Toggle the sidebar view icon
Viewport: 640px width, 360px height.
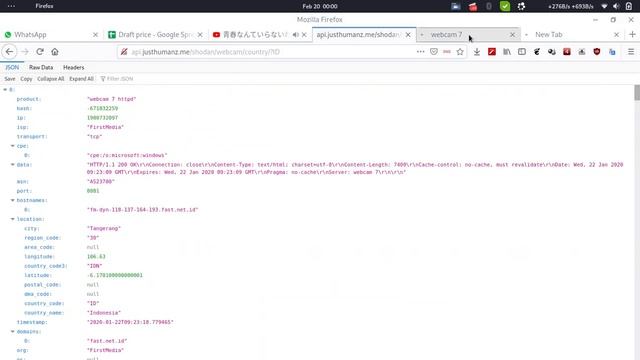[522, 52]
